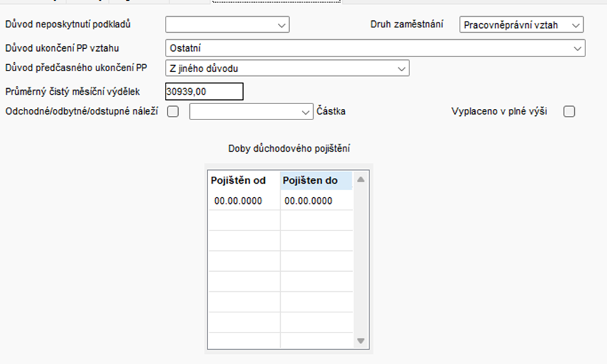The width and height of the screenshot is (607, 364).
Task: Click the Průměrný čistý měsíční výdělek field
Action: pyautogui.click(x=205, y=92)
